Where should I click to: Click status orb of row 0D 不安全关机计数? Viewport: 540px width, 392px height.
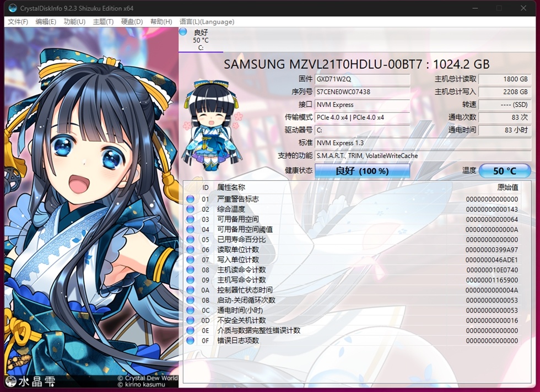tap(190, 320)
